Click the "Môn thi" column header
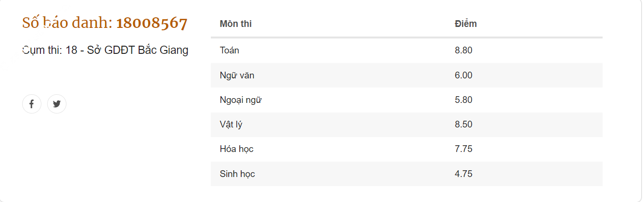The image size is (644, 202). click(x=236, y=24)
